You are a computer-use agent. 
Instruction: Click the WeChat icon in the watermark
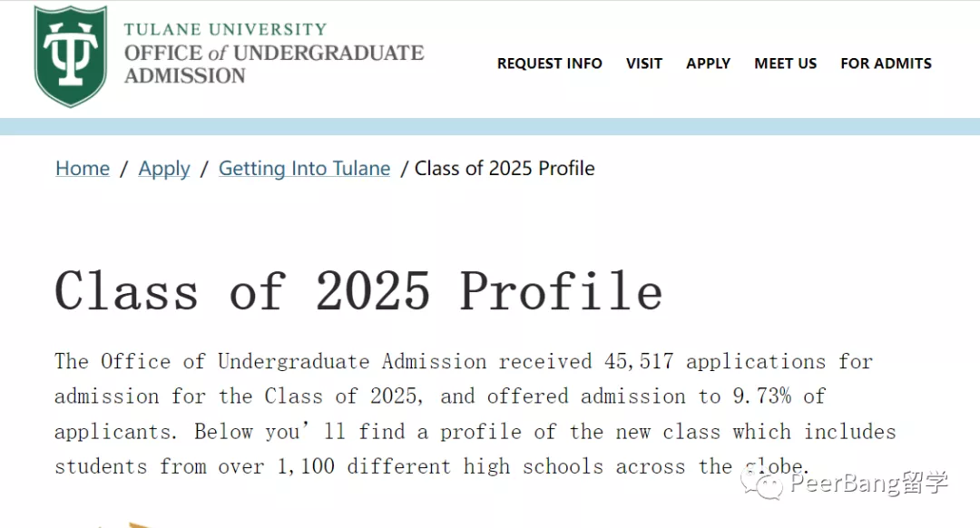click(x=760, y=484)
